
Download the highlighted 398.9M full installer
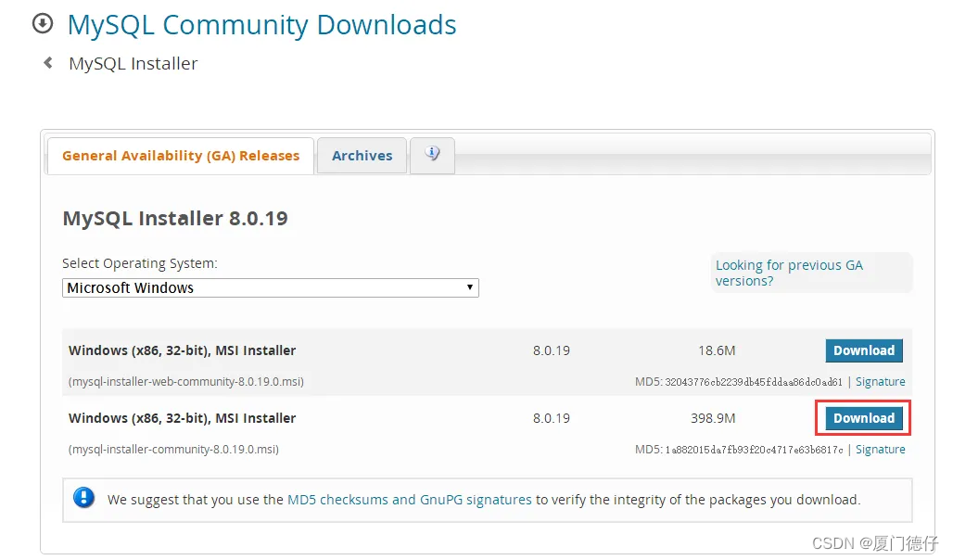click(x=863, y=418)
